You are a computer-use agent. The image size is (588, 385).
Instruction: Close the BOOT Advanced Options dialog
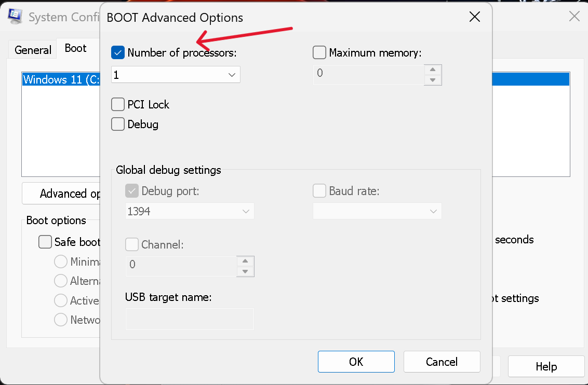point(475,17)
